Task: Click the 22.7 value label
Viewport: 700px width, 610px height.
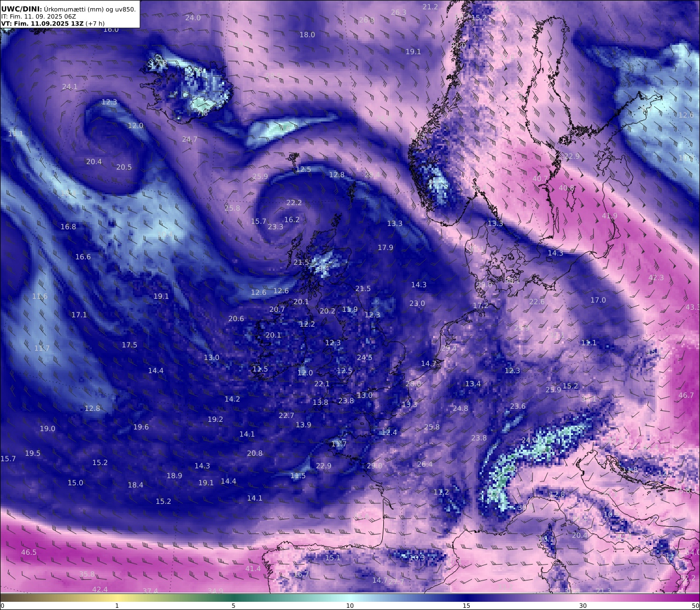Action: coord(287,415)
